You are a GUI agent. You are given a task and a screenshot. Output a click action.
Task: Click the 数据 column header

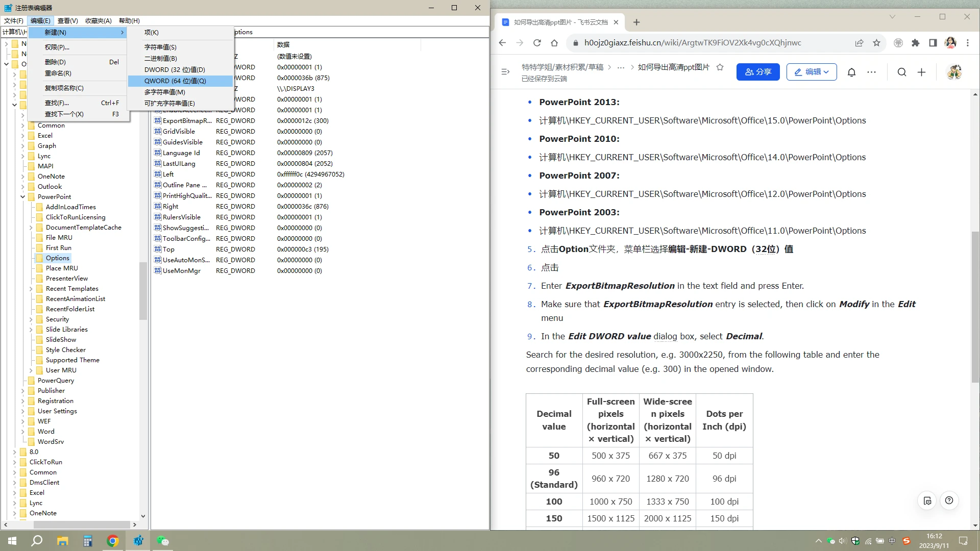347,44
